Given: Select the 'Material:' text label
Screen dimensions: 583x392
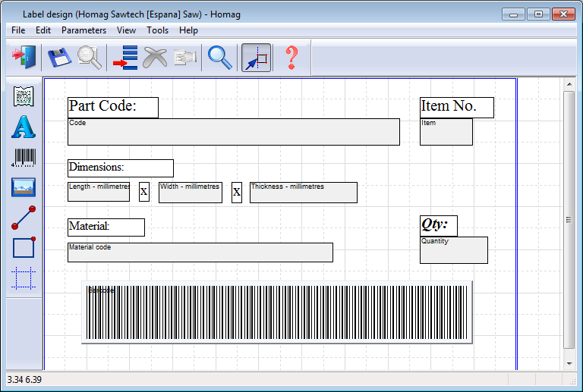Looking at the screenshot, I should pos(106,227).
